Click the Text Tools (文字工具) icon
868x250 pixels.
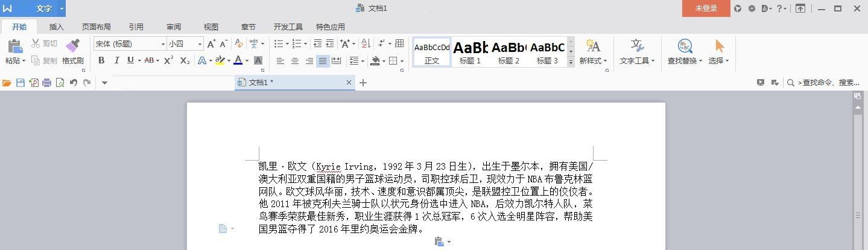coord(637,46)
